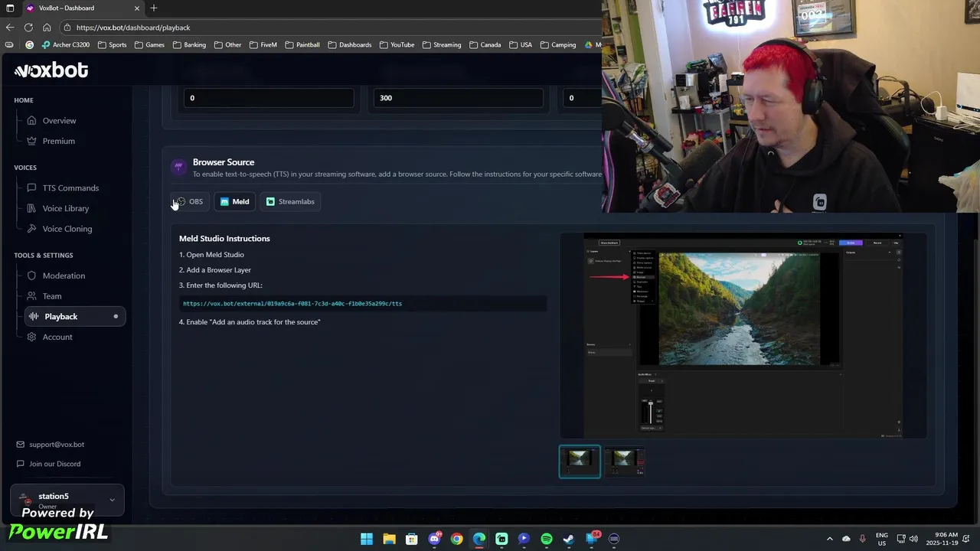Viewport: 980px width, 551px height.
Task: Open the Voice Library section
Action: 65,208
